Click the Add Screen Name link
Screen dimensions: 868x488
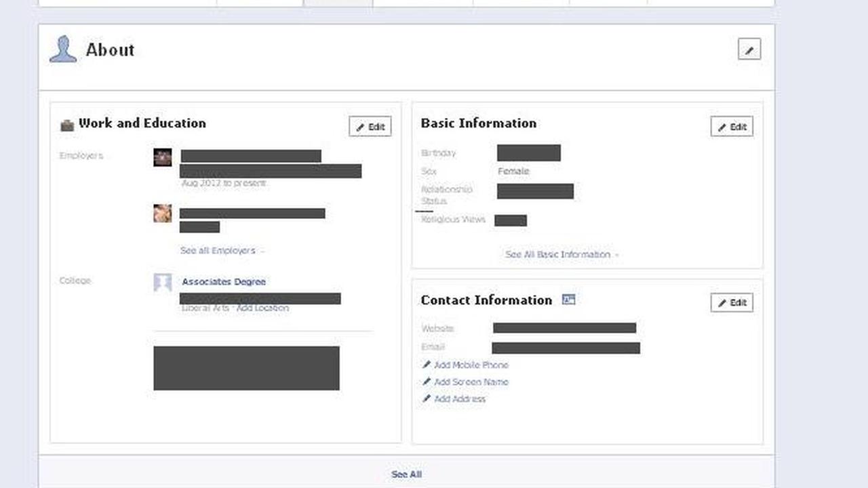point(471,382)
